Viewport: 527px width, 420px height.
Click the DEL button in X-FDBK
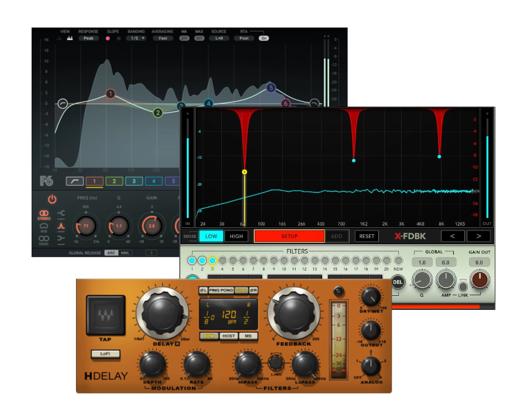coord(397,282)
